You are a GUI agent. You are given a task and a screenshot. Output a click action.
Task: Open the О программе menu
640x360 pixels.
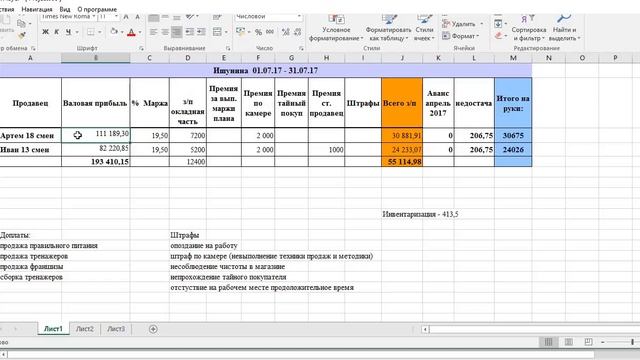point(97,9)
